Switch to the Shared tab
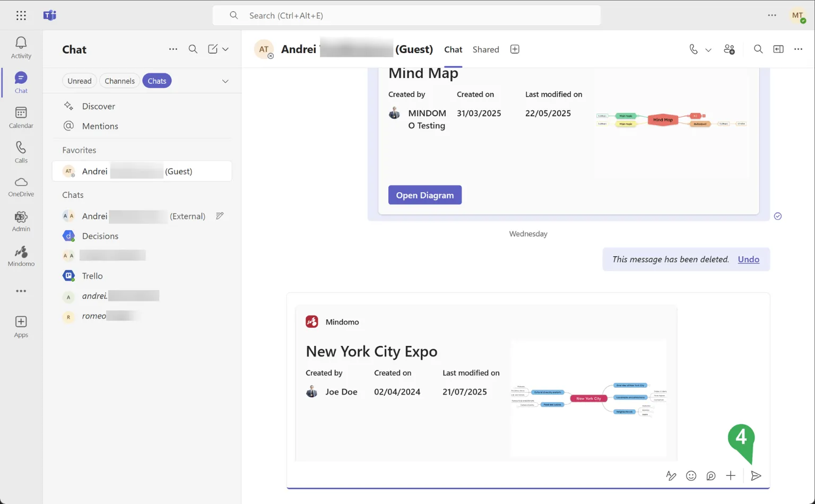The image size is (815, 504). (x=485, y=49)
